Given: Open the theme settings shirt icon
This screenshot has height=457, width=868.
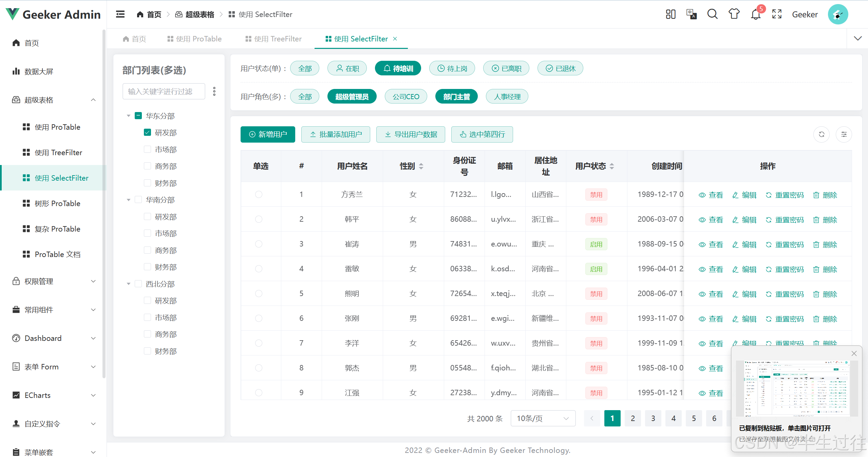Looking at the screenshot, I should 734,14.
